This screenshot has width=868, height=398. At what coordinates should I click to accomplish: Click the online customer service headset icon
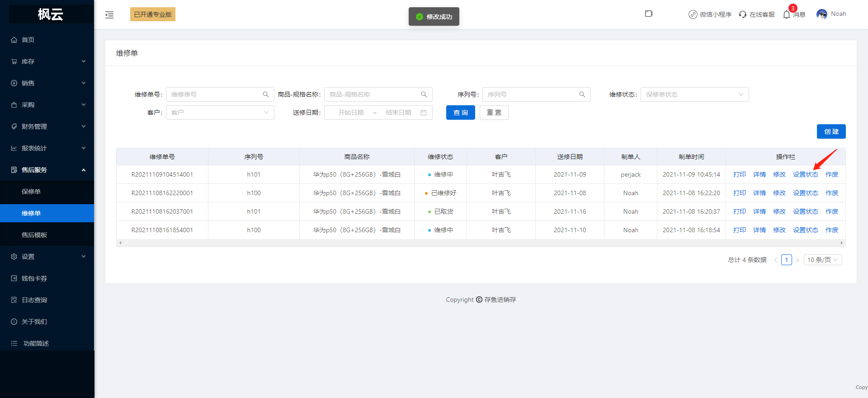click(x=742, y=14)
